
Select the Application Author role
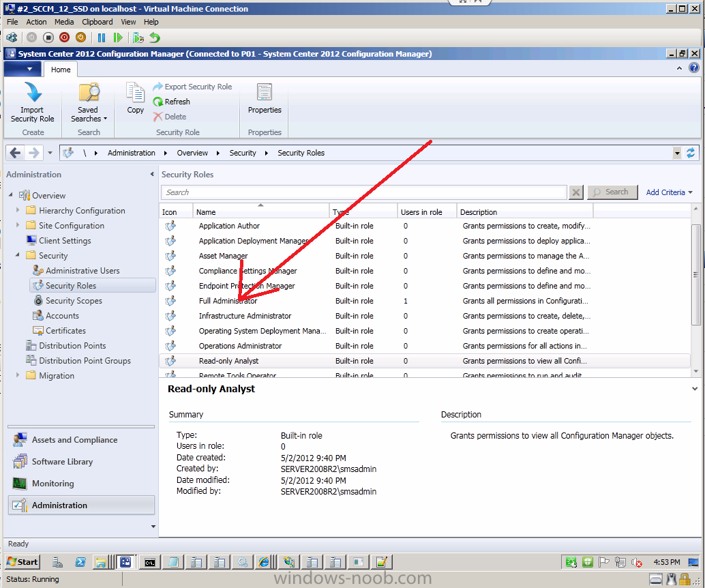[x=425, y=226]
